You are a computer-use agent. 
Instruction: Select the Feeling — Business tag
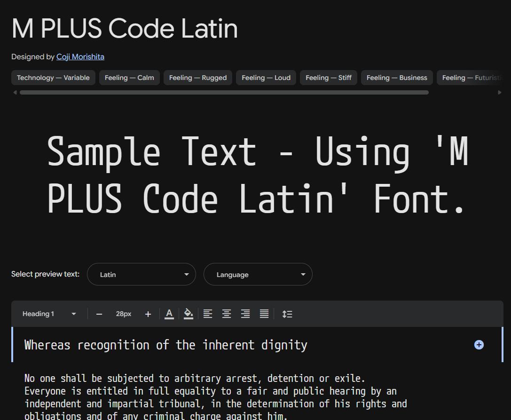click(x=397, y=78)
